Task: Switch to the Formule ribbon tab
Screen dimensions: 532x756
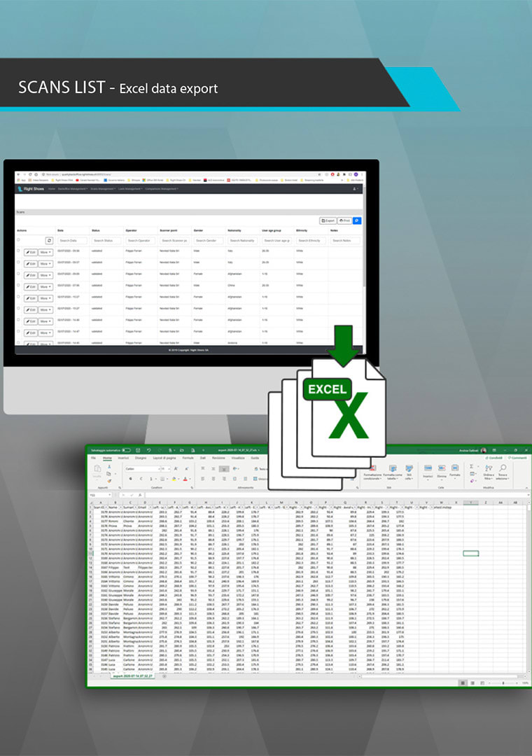Action: click(188, 458)
